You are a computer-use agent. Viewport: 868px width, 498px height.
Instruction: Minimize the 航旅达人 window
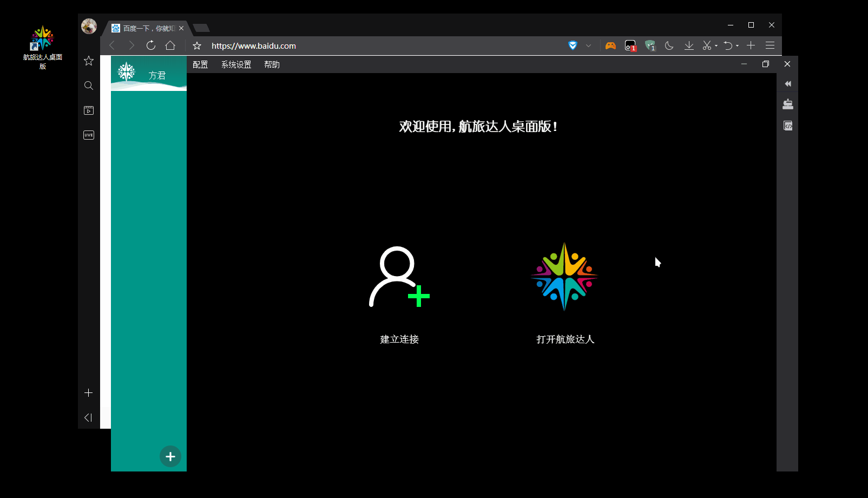tap(744, 64)
